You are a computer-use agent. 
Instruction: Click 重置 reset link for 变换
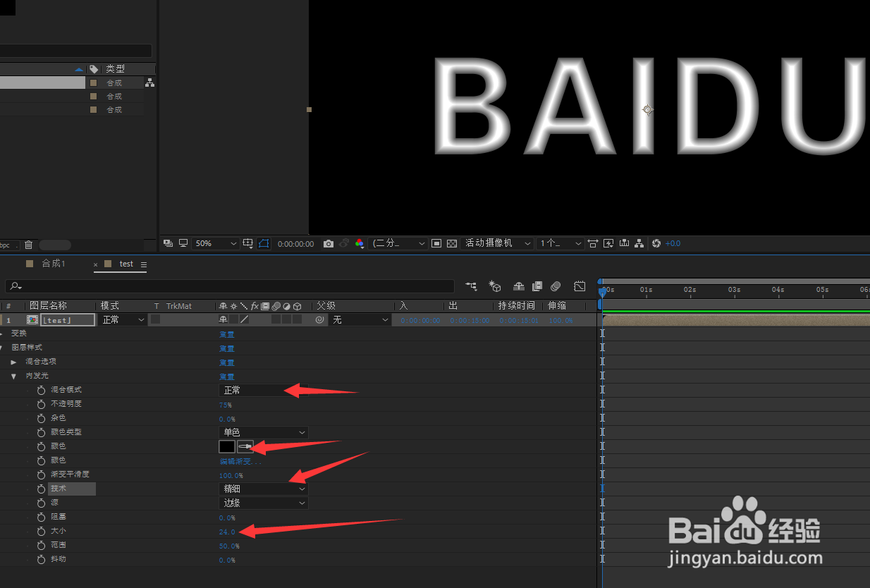(x=226, y=334)
